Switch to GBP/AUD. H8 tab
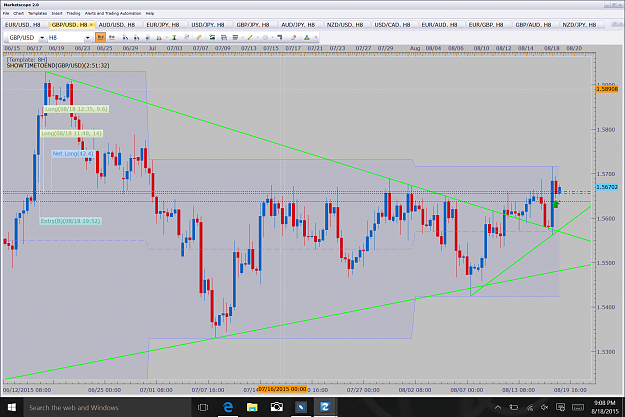625x417 pixels. [x=533, y=25]
